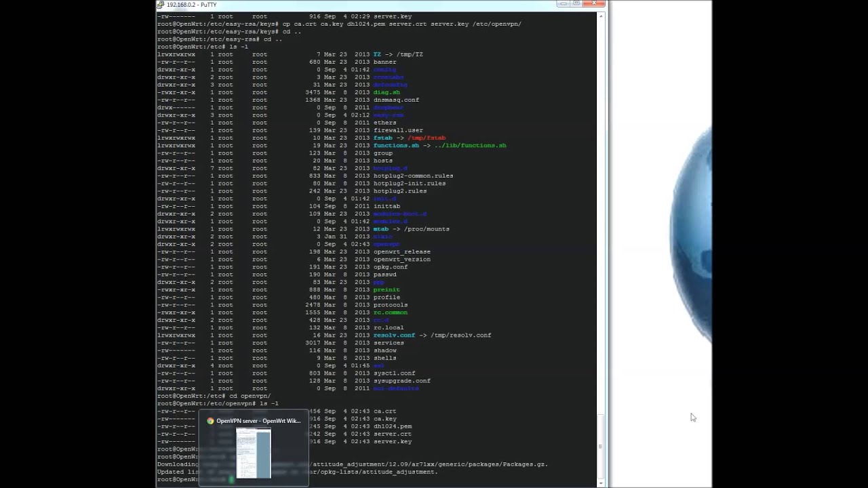
Task: Click the 'shadow' file name
Action: (x=384, y=350)
